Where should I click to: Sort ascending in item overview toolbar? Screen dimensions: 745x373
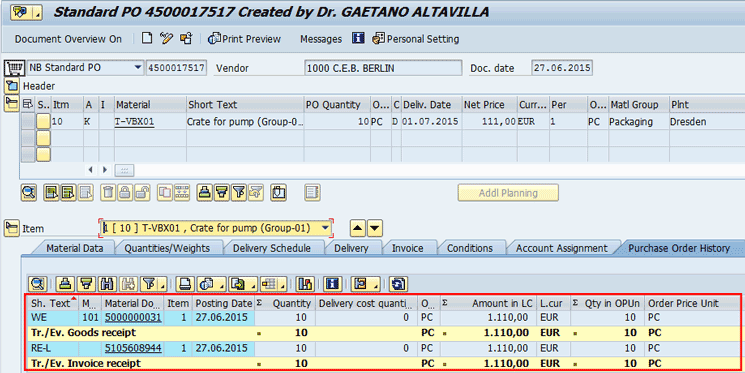click(205, 192)
